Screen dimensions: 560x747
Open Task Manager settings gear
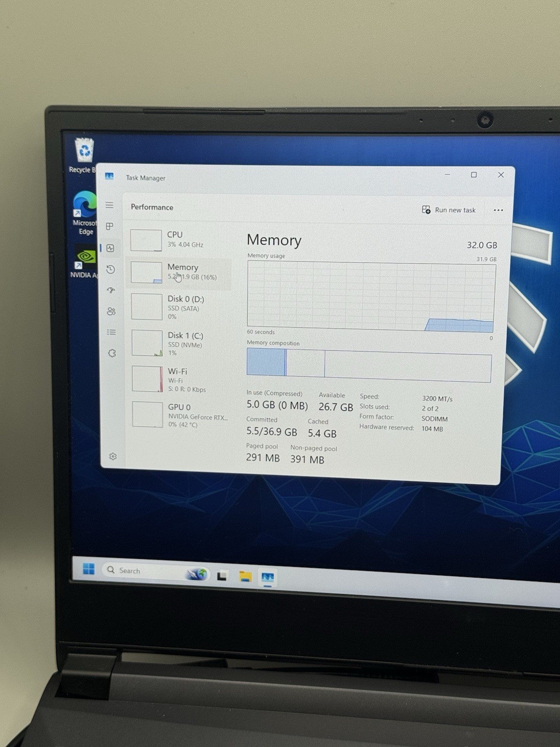[x=112, y=456]
